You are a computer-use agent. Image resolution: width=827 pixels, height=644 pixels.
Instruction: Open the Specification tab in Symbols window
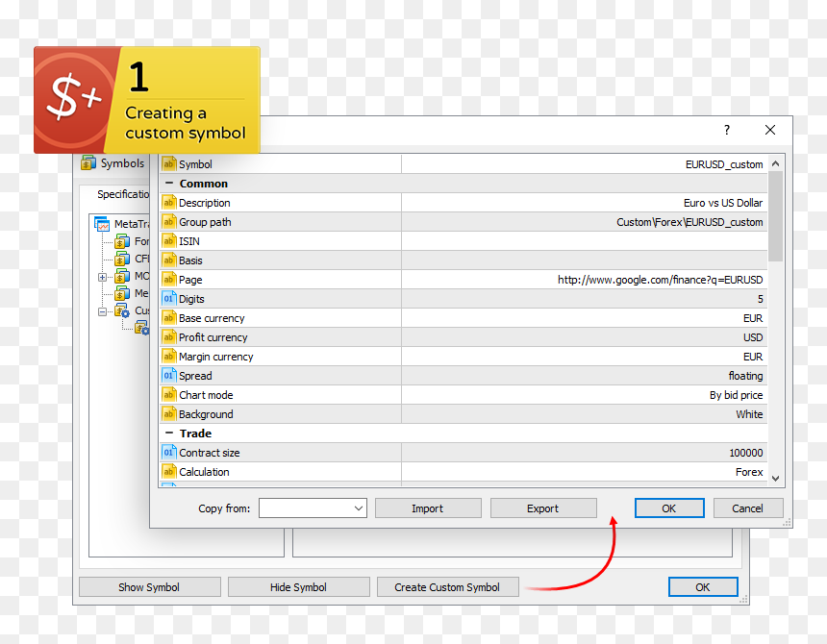coord(123,194)
